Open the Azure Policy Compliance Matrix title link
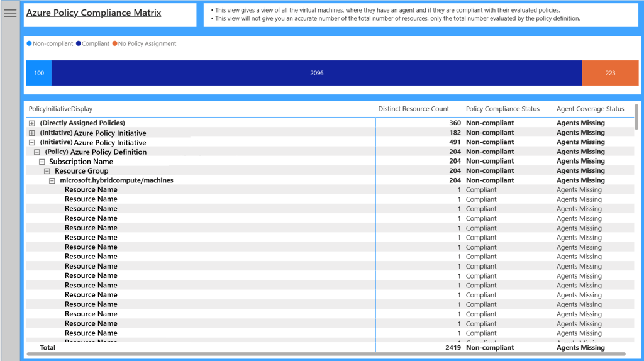644x361 pixels. tap(94, 13)
